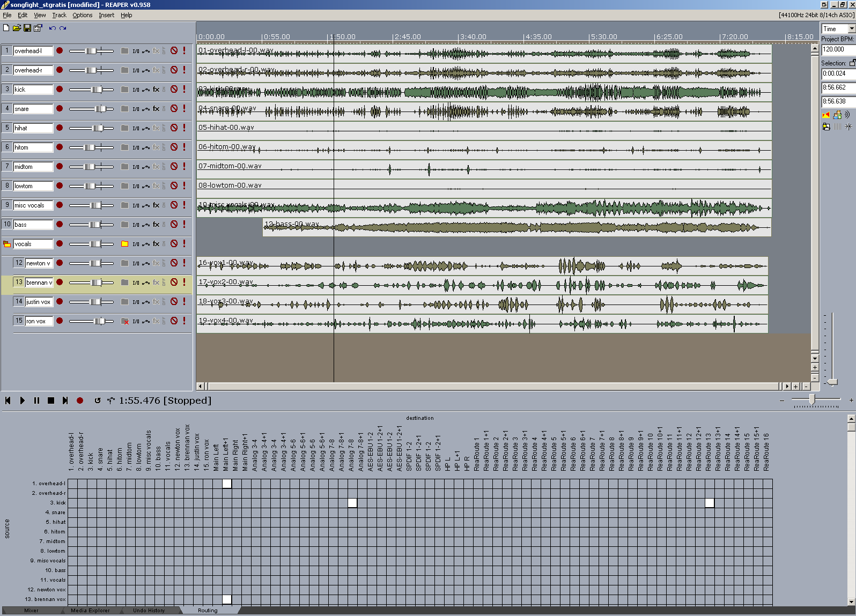Click the vertical scrollbar down arrow of arrange view
Image resolution: width=856 pixels, height=616 pixels.
click(x=815, y=358)
